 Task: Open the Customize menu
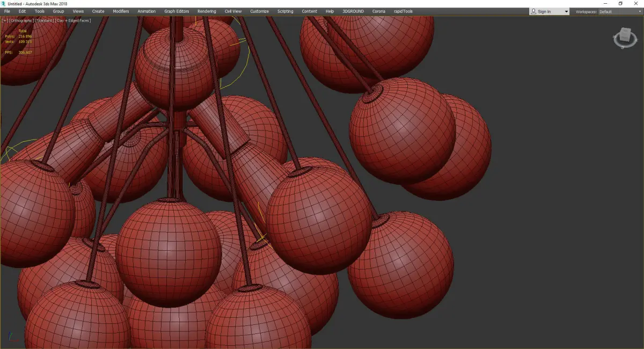coord(259,11)
